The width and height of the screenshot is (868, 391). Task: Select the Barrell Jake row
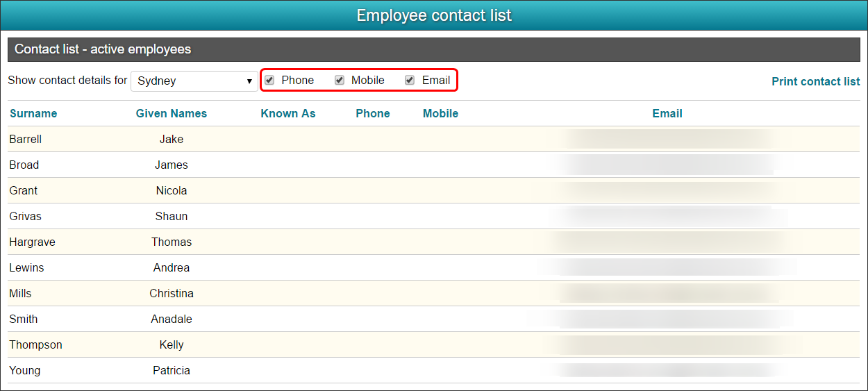[x=433, y=139]
